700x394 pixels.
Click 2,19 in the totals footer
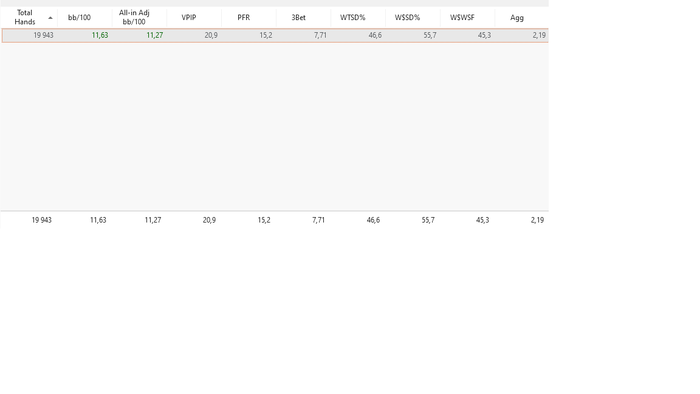click(537, 220)
